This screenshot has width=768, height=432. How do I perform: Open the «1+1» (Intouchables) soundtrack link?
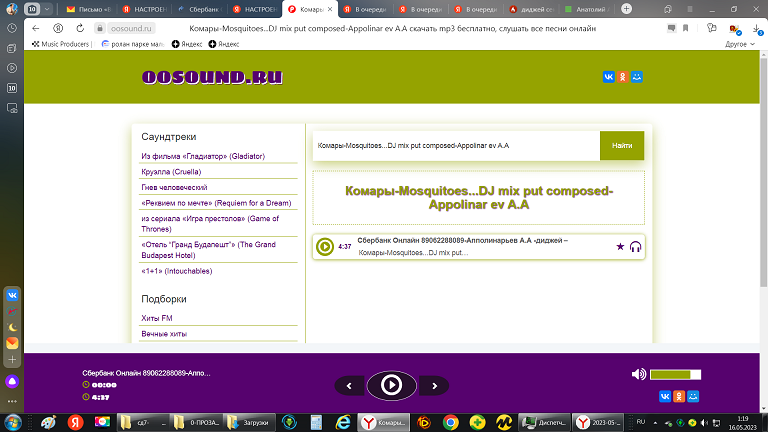176,271
